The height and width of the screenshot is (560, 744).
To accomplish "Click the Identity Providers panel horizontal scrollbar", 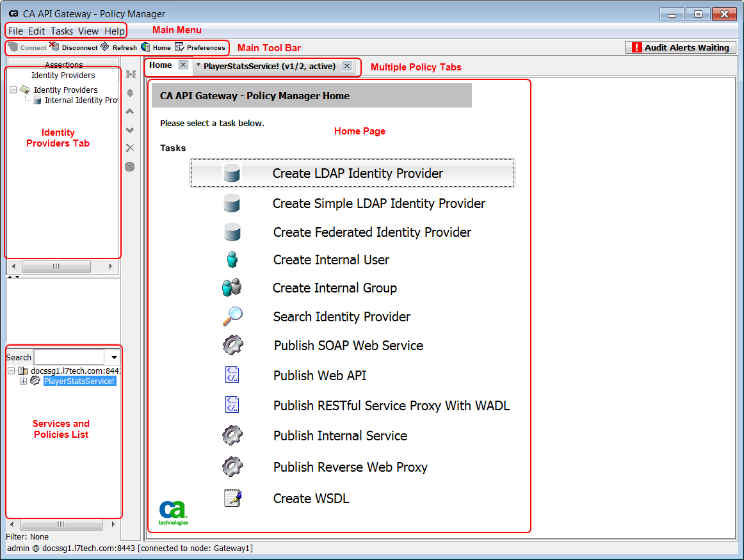I will [x=56, y=266].
